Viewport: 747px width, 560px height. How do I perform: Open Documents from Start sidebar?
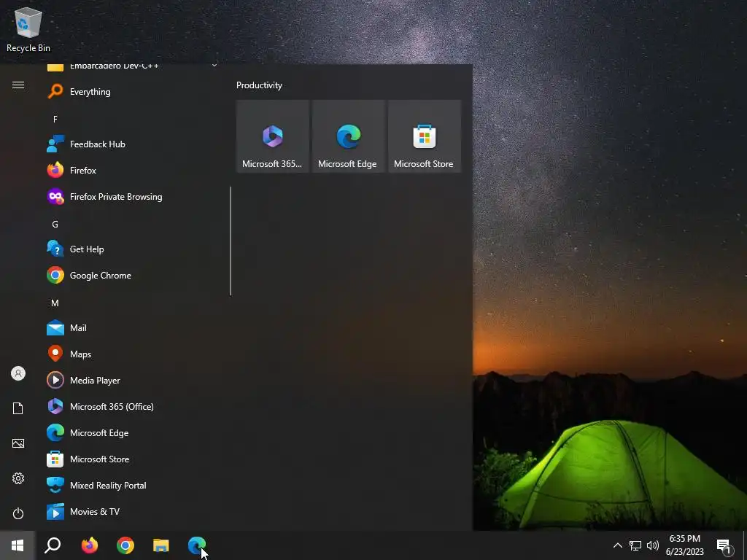point(18,408)
